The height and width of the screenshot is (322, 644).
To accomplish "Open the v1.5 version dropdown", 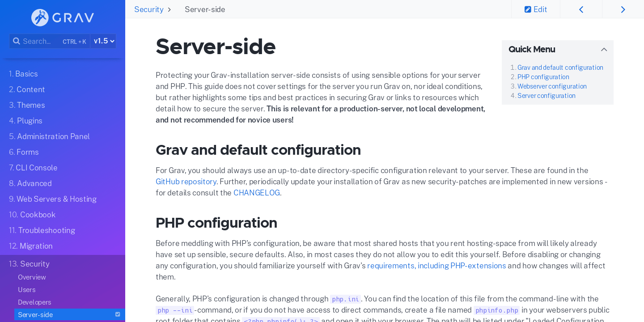I will coord(103,41).
